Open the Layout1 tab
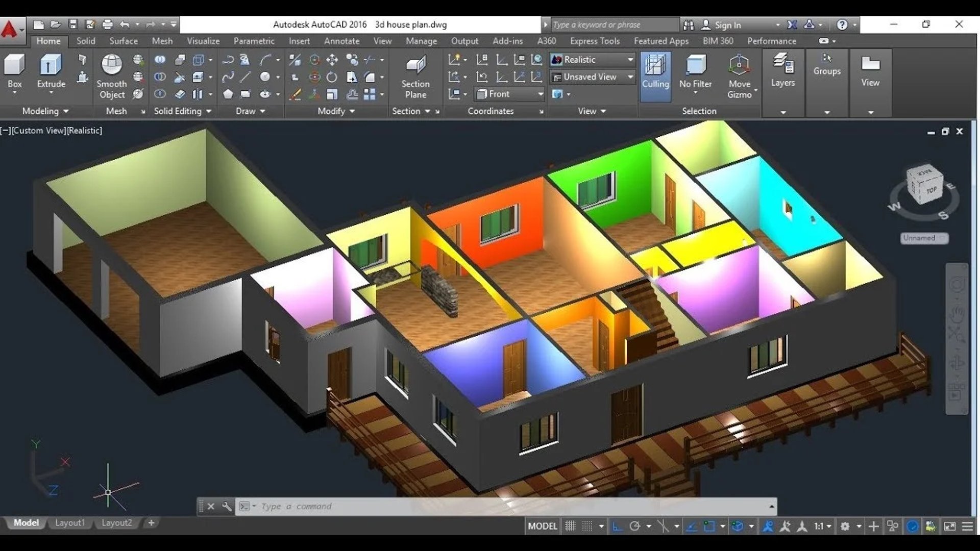The image size is (980, 551). pyautogui.click(x=70, y=522)
